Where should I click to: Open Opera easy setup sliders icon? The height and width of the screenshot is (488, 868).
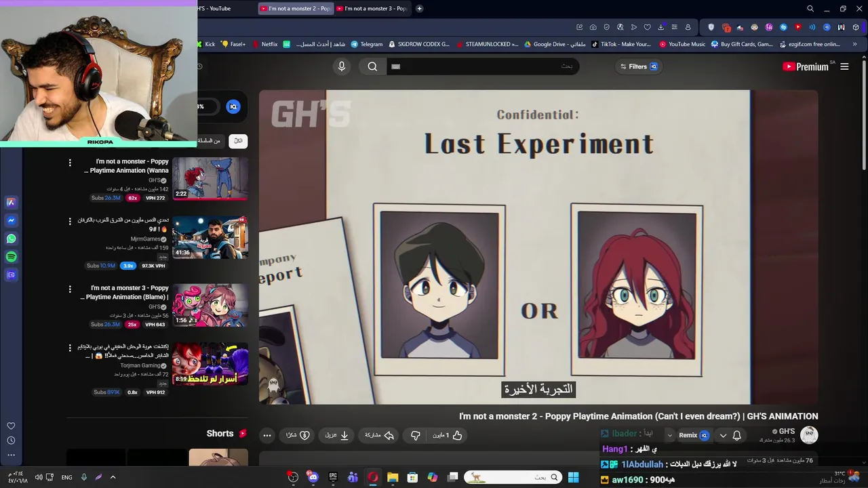(x=674, y=27)
